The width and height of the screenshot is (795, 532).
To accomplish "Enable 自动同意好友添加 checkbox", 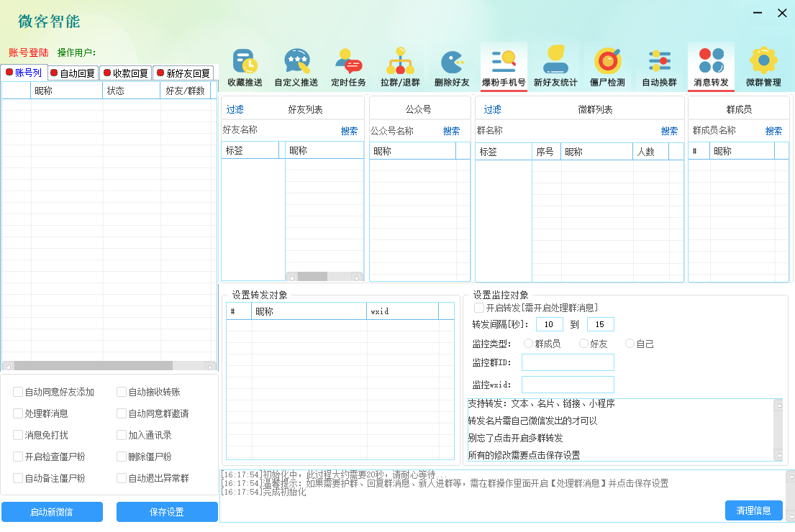I will coord(18,392).
